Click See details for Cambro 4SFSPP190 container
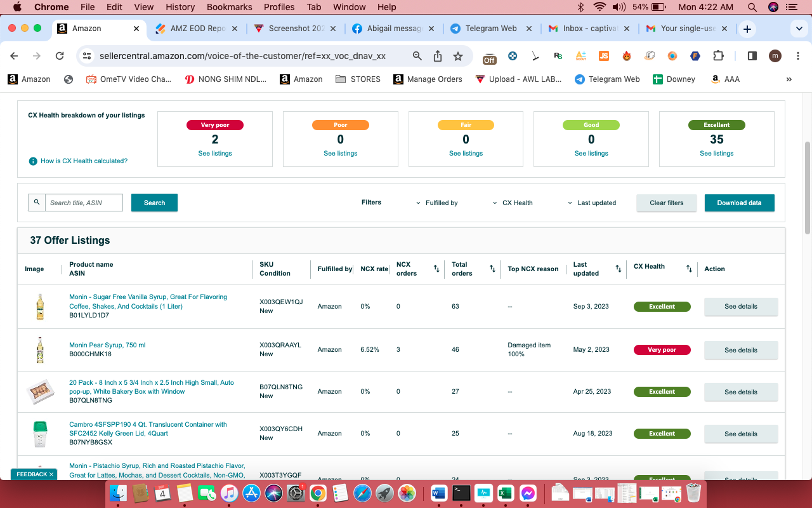Screen dimensions: 812x508 click(741, 434)
